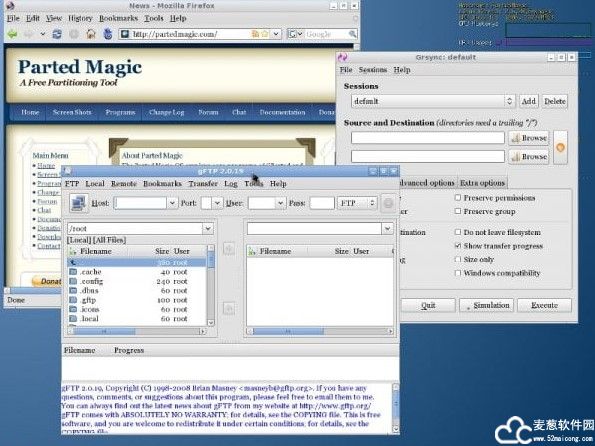
Task: Click Firefox stop loading icon
Action: tap(74, 34)
